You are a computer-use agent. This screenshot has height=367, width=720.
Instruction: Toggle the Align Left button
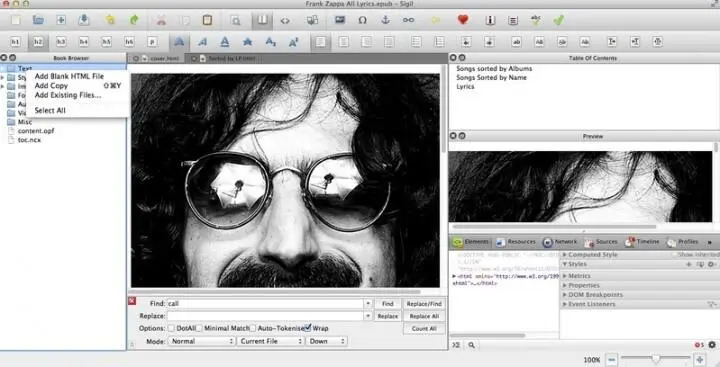coord(321,42)
